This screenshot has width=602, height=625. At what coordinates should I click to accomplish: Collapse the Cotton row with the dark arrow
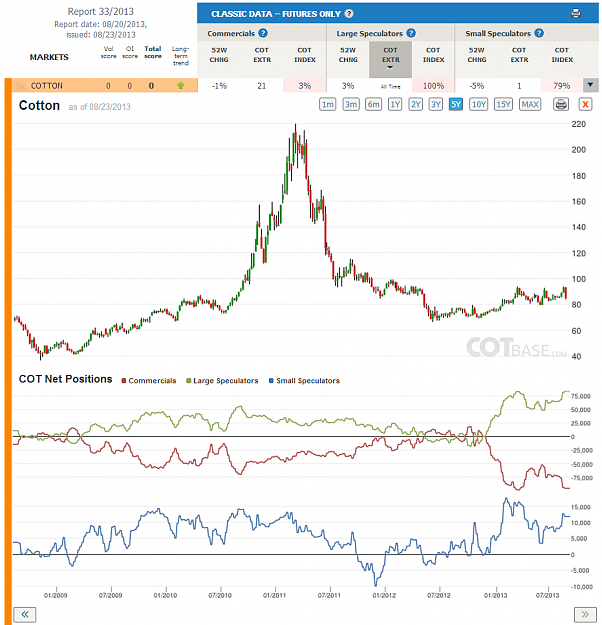click(x=590, y=85)
